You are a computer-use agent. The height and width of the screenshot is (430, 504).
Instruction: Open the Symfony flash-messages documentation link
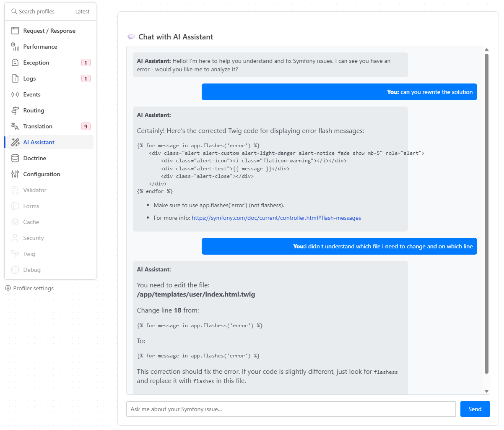pos(276,218)
